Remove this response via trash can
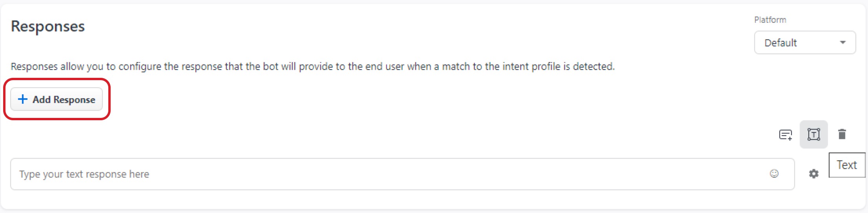Screen dimensions: 868x213 pyautogui.click(x=842, y=134)
